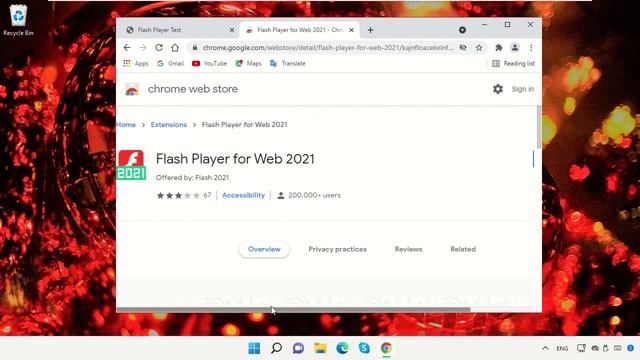Close the Flash Player for Web 2021 tab

click(x=351, y=30)
